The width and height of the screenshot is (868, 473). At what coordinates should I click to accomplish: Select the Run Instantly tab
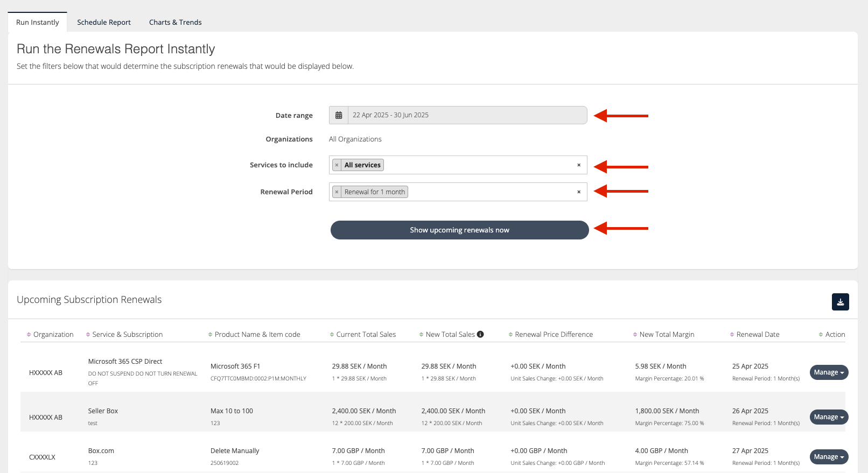coord(38,22)
